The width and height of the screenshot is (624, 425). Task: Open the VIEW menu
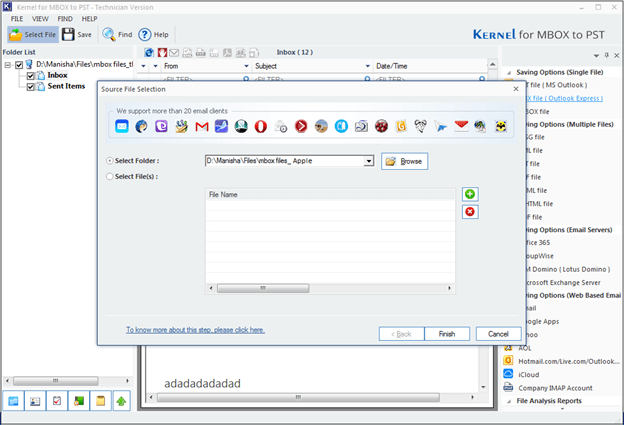[40, 19]
